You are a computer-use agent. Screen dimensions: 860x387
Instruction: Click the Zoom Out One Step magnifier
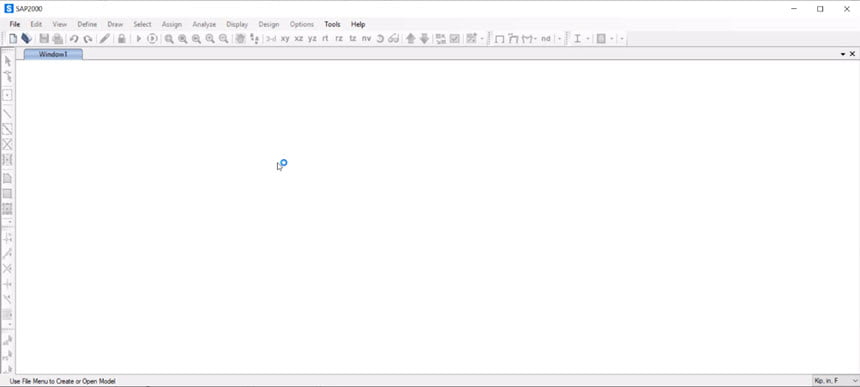[x=224, y=39]
